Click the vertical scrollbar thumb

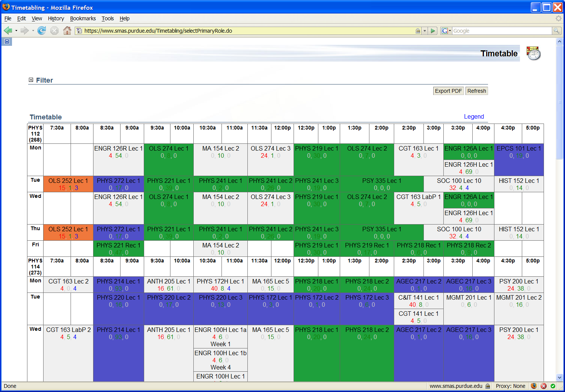coord(559,102)
